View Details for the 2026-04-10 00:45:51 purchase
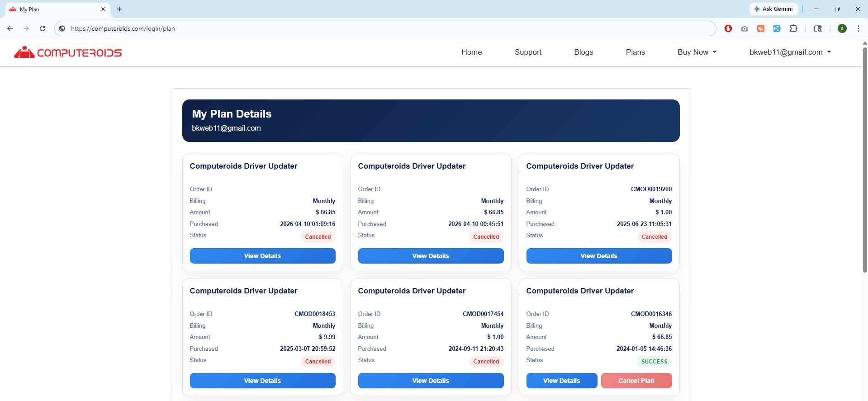Screen dimensions: 868x401 (x=431, y=256)
